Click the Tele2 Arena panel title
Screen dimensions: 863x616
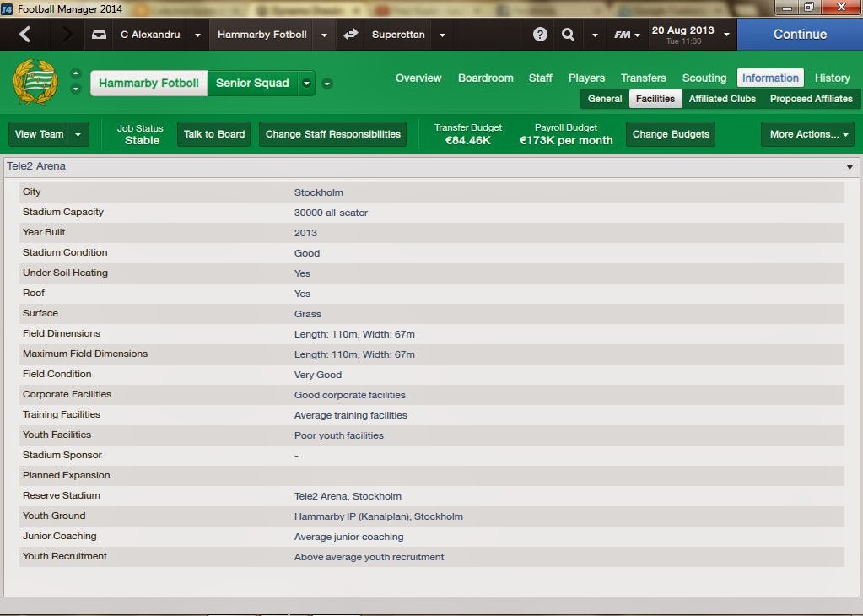(36, 166)
